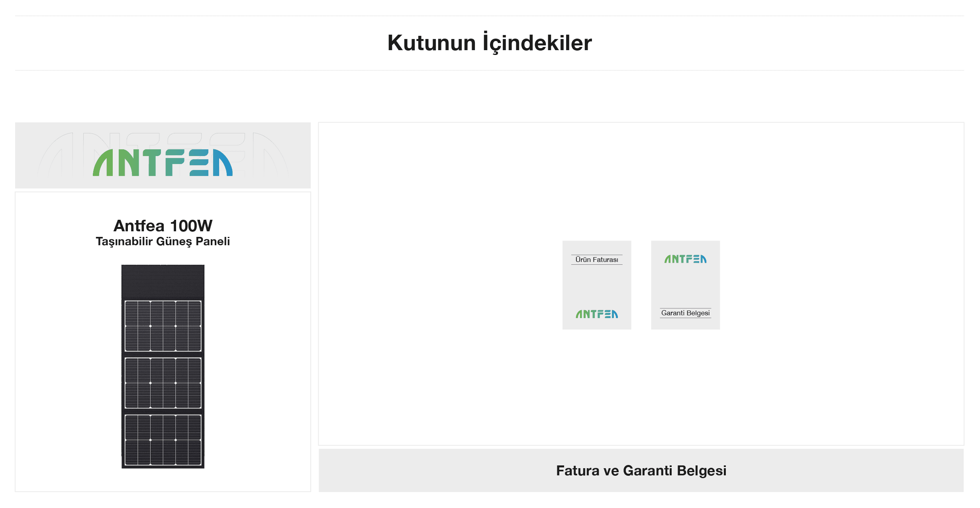
Task: Click the Ürün Faturası label text
Action: click(x=597, y=260)
